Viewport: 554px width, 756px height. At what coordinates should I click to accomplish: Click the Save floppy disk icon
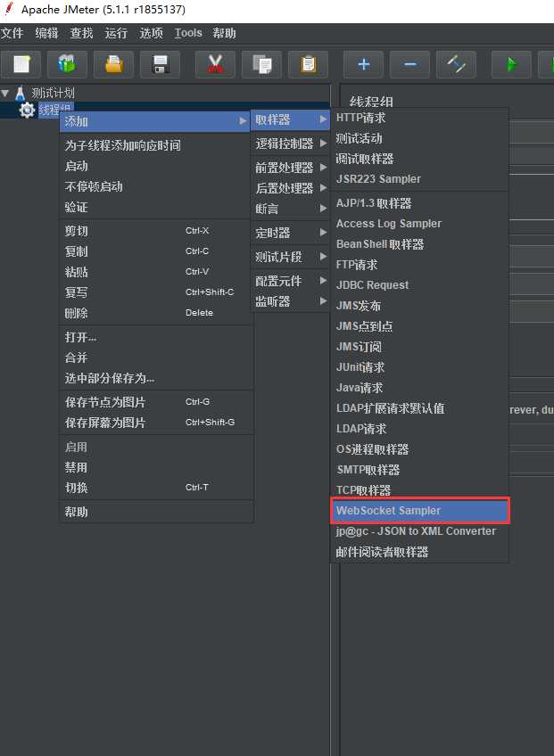[160, 64]
